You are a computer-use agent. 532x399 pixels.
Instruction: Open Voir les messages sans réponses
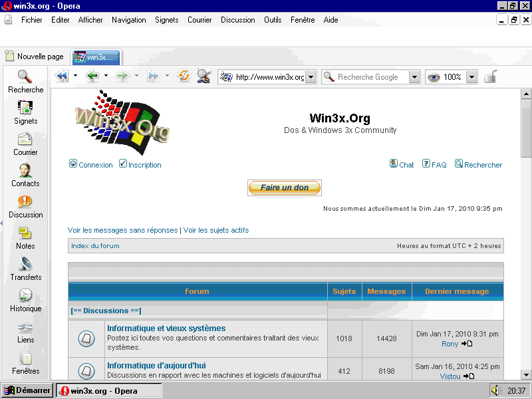tap(122, 230)
